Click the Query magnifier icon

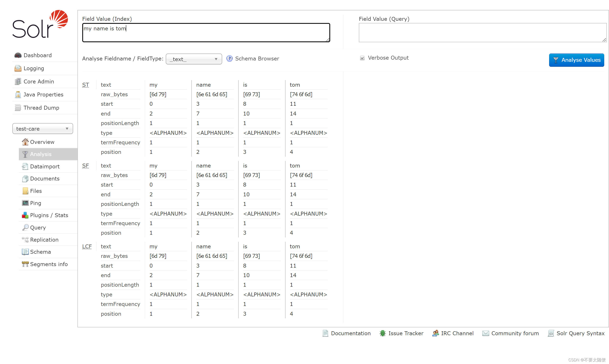(25, 227)
